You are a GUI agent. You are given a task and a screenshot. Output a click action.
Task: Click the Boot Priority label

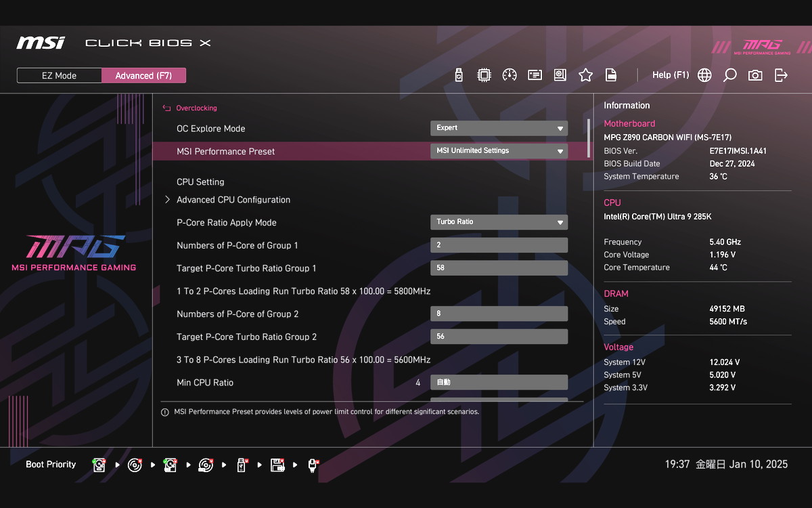click(51, 465)
